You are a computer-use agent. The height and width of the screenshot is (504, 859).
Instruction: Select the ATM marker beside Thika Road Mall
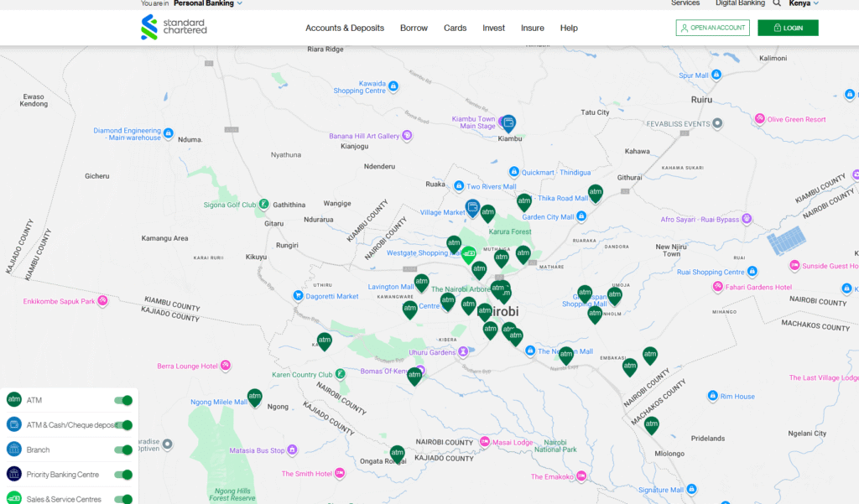click(596, 194)
